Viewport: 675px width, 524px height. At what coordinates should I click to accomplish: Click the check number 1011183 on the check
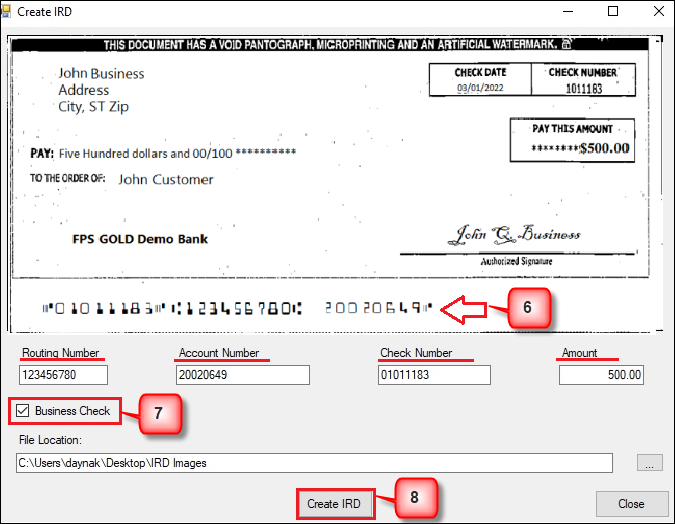(x=584, y=88)
